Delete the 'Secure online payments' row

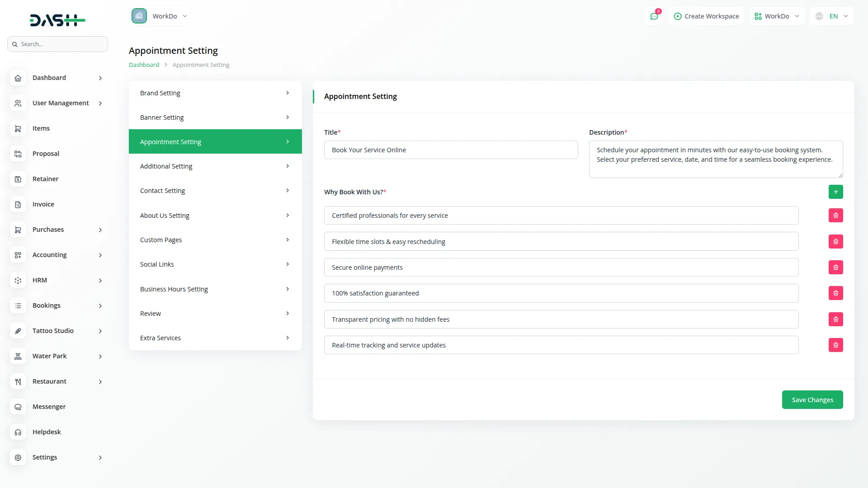tap(835, 267)
